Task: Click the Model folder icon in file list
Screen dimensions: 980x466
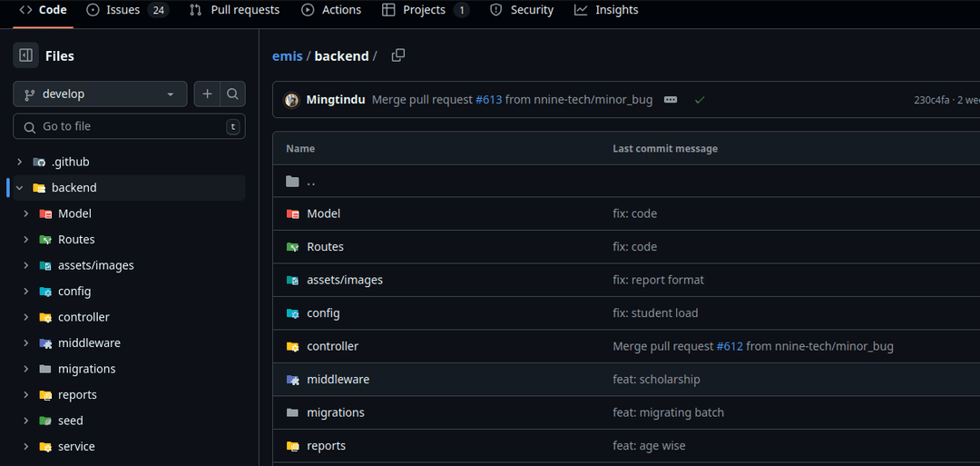Action: pos(293,213)
